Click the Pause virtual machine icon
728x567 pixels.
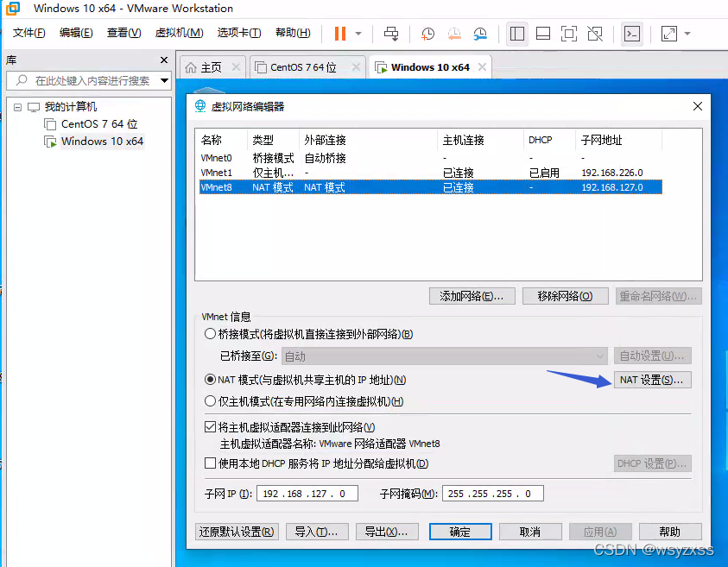pos(340,34)
